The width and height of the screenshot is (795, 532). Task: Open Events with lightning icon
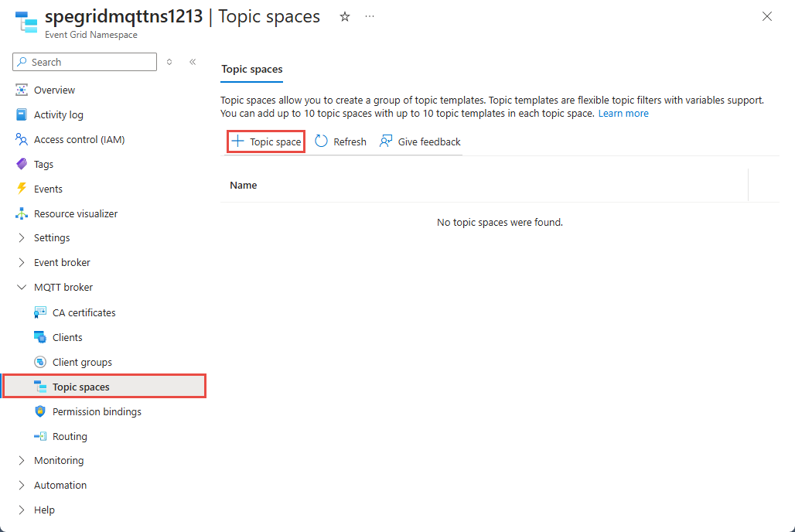(x=48, y=189)
